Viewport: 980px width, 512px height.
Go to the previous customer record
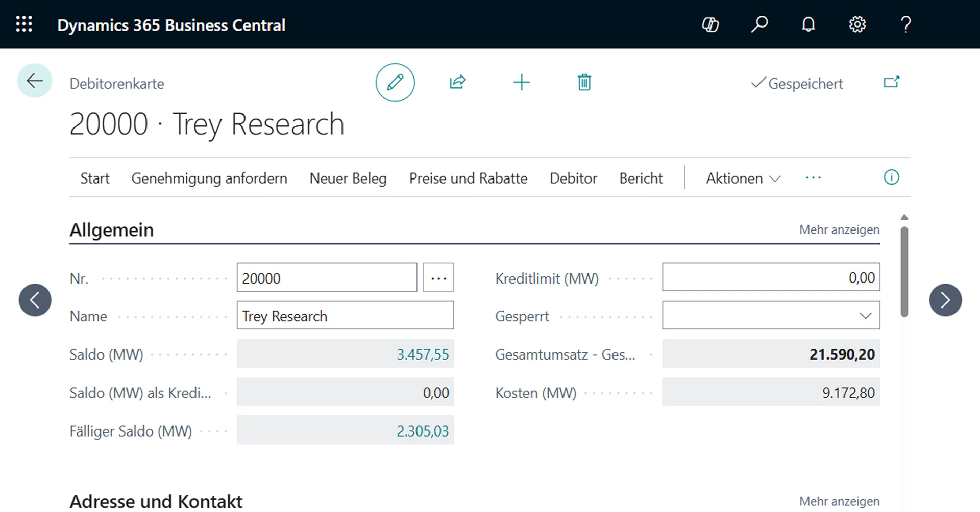35,300
